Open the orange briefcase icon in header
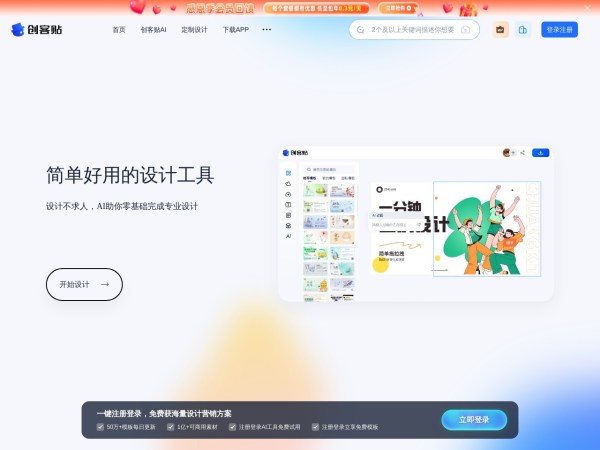Viewport: 600px width, 450px height. (501, 30)
